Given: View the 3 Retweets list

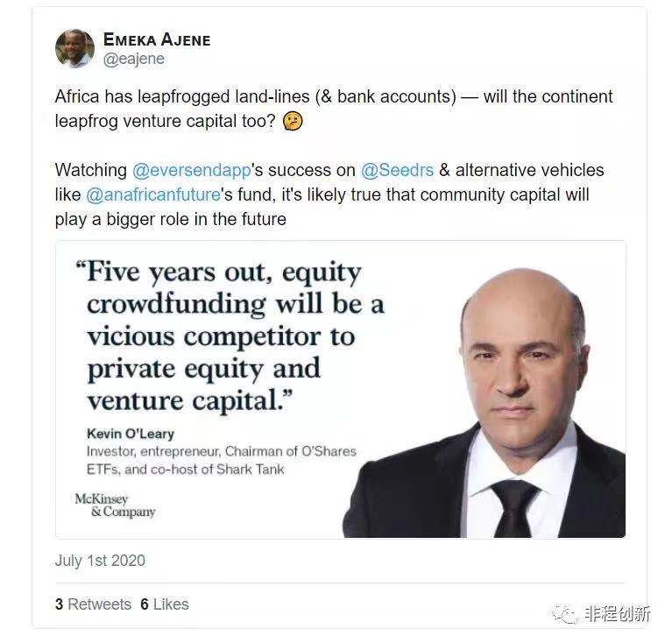Looking at the screenshot, I should click(x=93, y=604).
